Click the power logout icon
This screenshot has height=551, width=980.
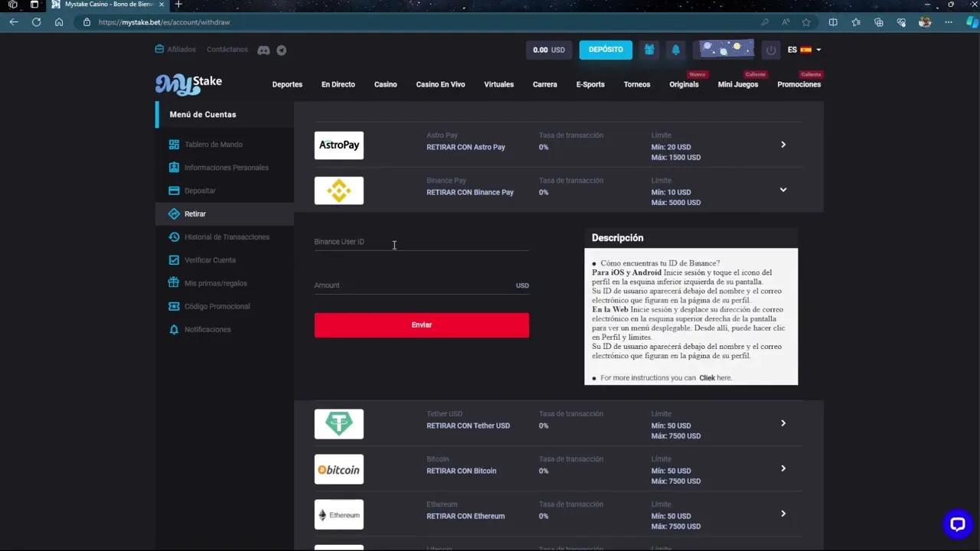pyautogui.click(x=771, y=50)
